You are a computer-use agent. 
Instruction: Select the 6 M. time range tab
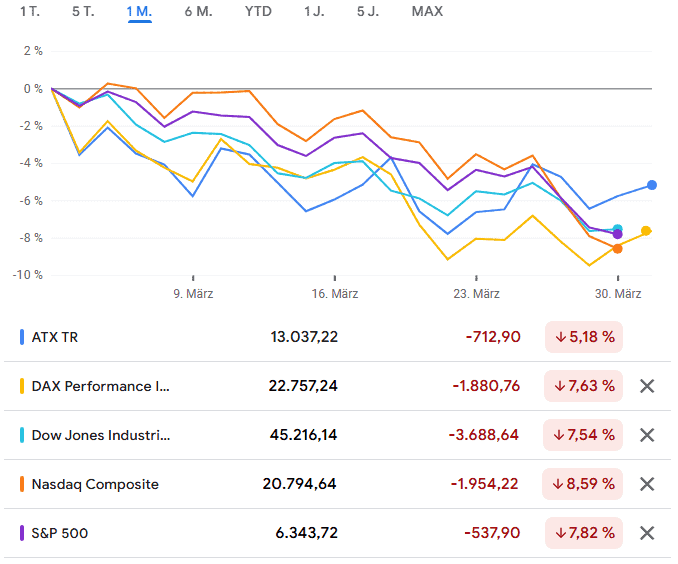click(x=198, y=12)
